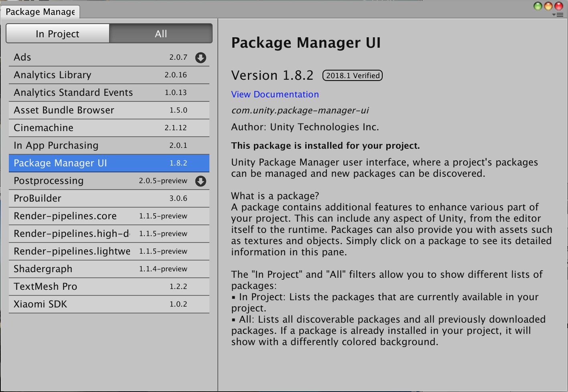The image size is (568, 392).
Task: Click TextMesh Pro's 1.2.2 version number
Action: [179, 287]
